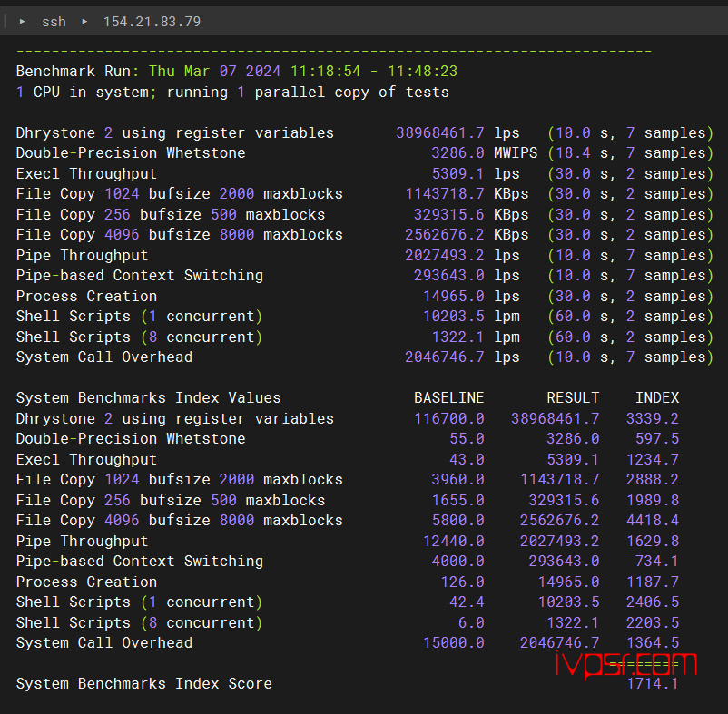Screen dimensions: 728x714
Task: Click the Dhrystone baseline 116700.0
Action: point(449,419)
